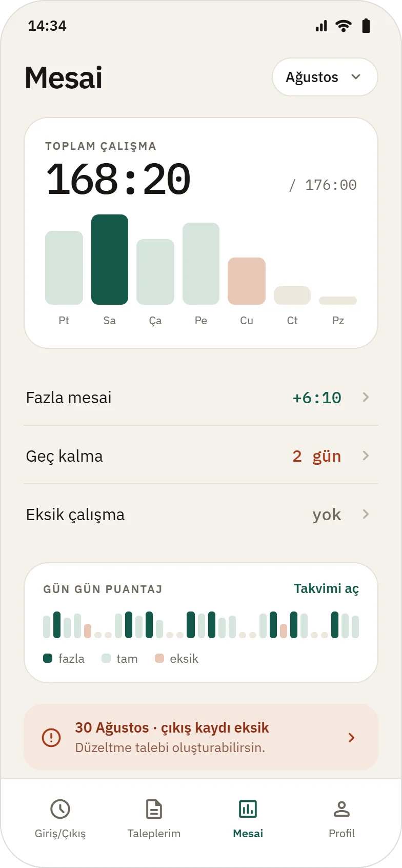Open the 30 Ağustos çıkış kaydı eksik notice
Image resolution: width=402 pixels, height=868 pixels.
pos(201,737)
